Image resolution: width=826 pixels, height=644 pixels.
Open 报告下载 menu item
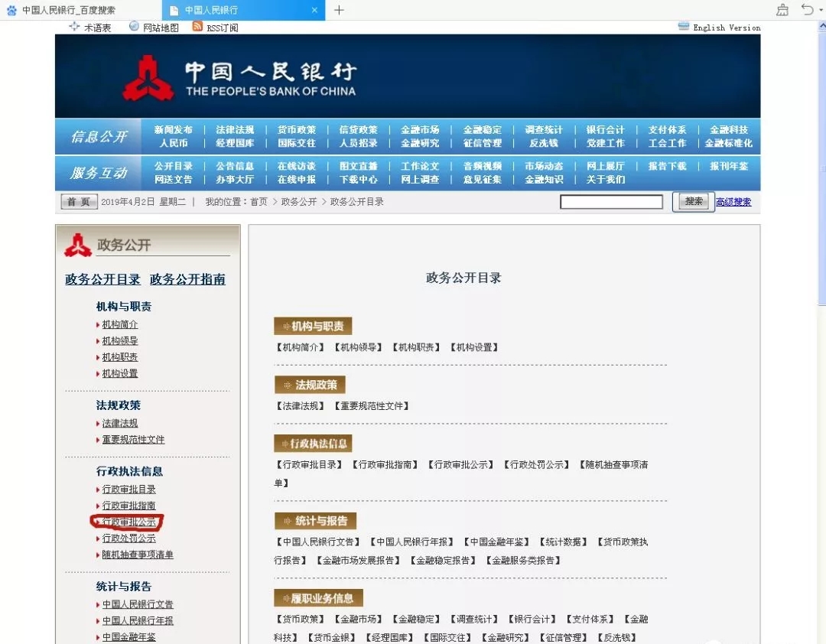(667, 166)
